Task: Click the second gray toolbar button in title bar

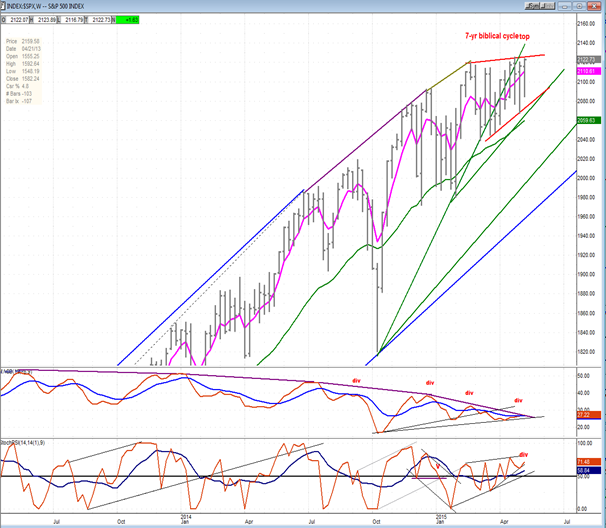Action: 547,6
